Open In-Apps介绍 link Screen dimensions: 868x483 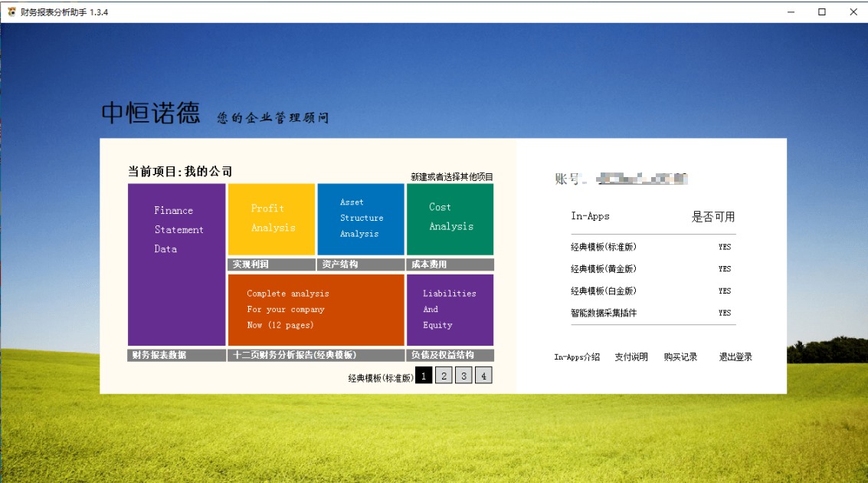click(x=577, y=357)
